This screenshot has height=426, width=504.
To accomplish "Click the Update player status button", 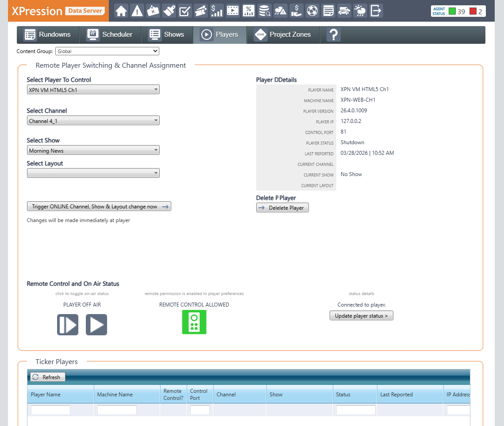I will pyautogui.click(x=361, y=316).
